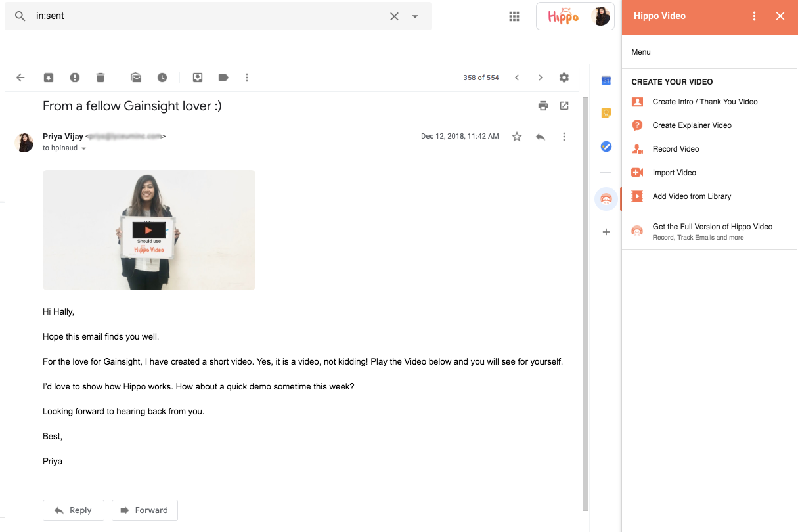Star the message from Priya Vijay
This screenshot has height=532, width=798.
coord(517,137)
